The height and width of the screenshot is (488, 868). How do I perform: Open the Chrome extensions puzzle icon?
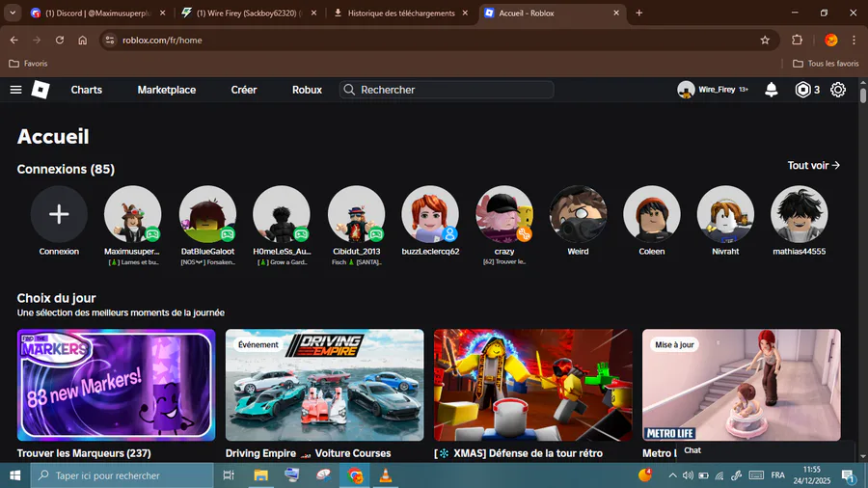tap(798, 40)
